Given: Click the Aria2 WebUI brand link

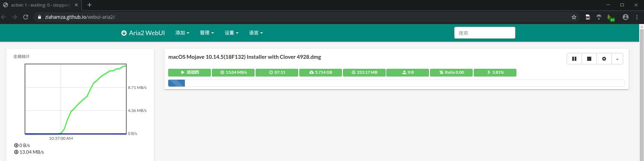Looking at the screenshot, I should [x=143, y=33].
